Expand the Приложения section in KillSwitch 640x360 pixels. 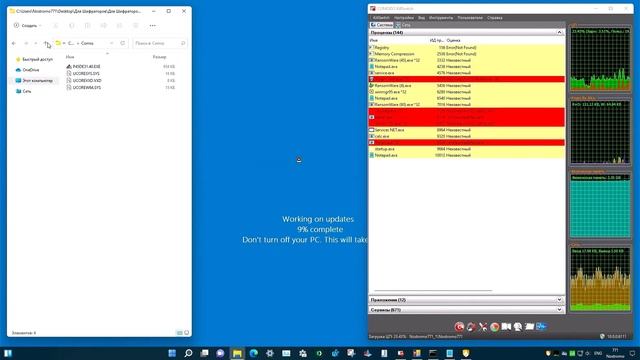click(559, 300)
